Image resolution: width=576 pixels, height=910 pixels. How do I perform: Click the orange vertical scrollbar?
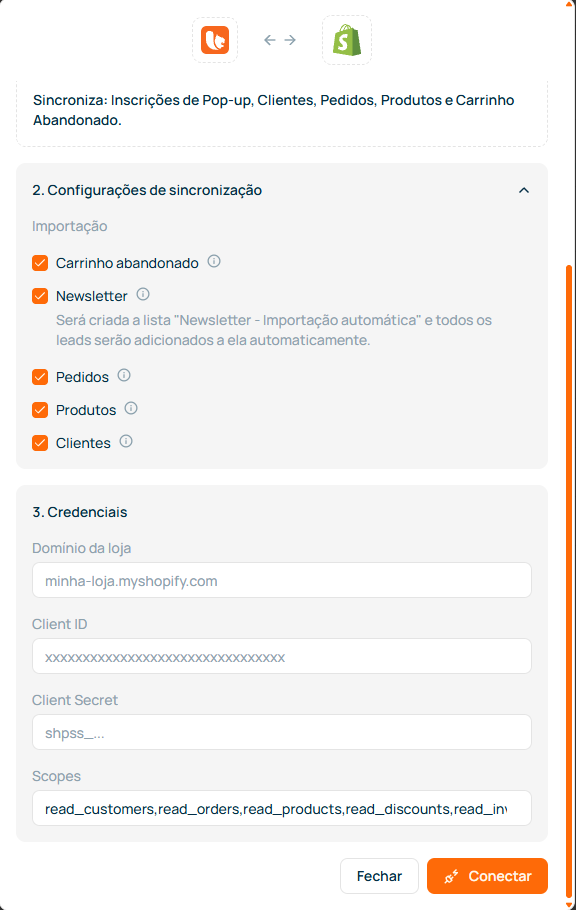[x=569, y=580]
